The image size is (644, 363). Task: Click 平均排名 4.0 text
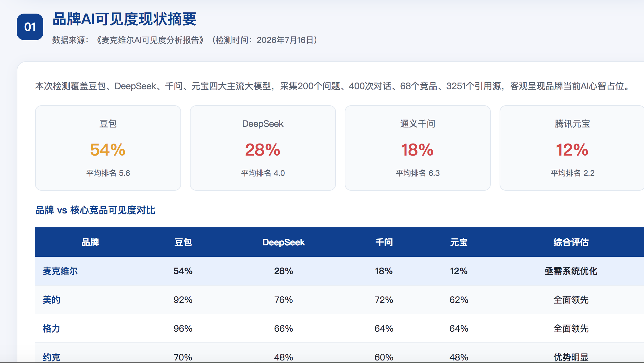tap(263, 173)
